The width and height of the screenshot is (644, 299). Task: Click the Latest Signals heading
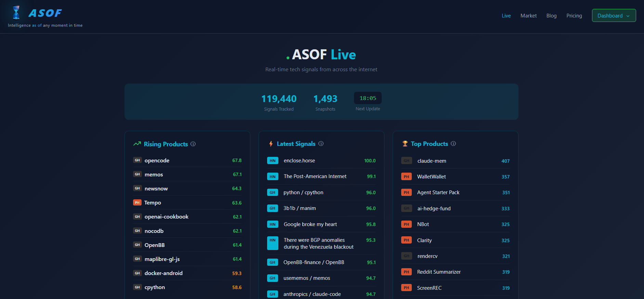(x=296, y=144)
